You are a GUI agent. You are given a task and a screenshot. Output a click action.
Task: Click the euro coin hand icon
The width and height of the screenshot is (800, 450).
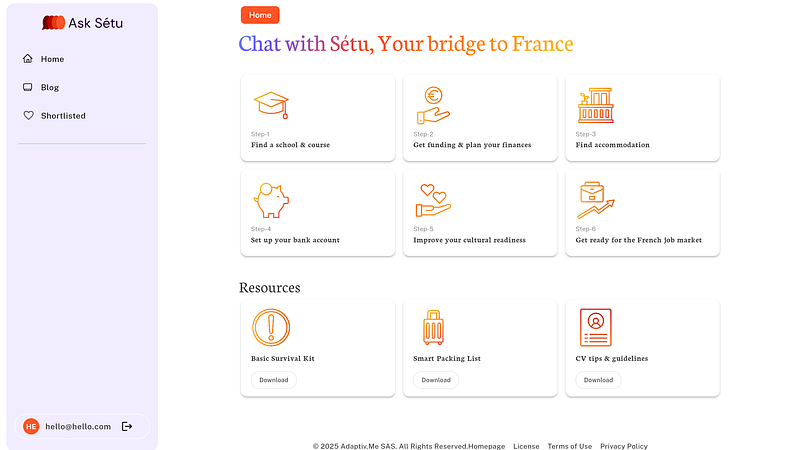tap(433, 104)
